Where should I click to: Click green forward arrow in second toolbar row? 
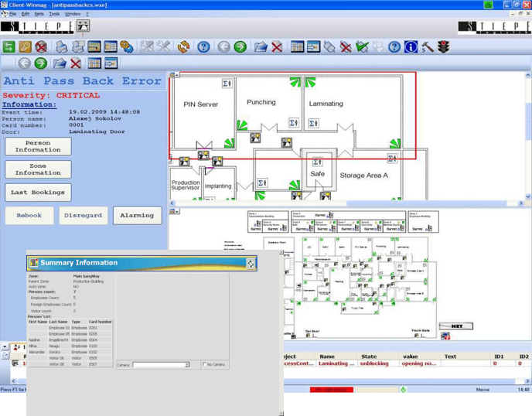pyautogui.click(x=41, y=63)
